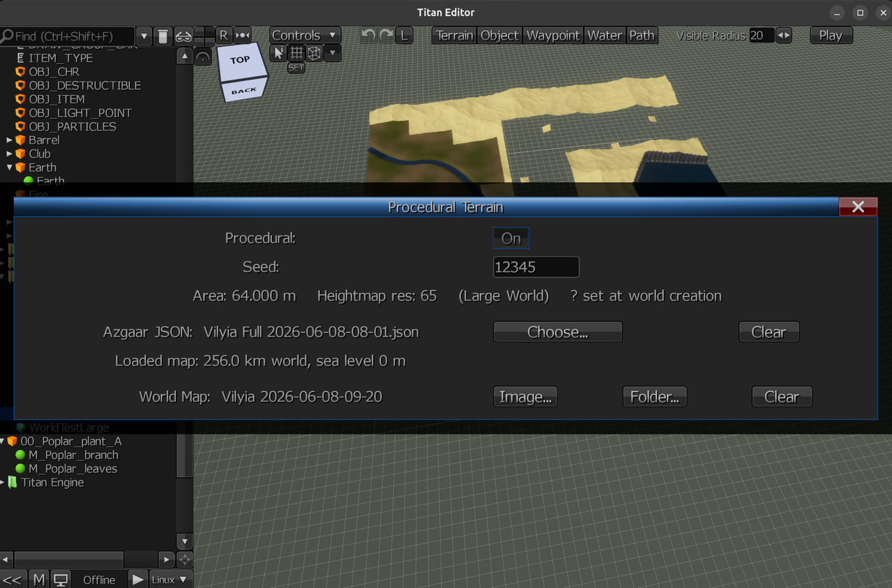Screen dimensions: 892x588
Task: Close the Procedural Terrain dialog
Action: [858, 206]
